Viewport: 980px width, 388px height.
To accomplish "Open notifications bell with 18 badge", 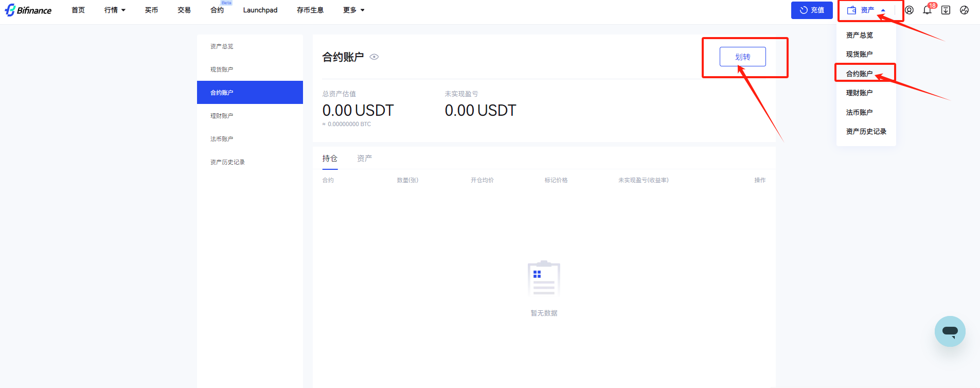I will pyautogui.click(x=927, y=10).
